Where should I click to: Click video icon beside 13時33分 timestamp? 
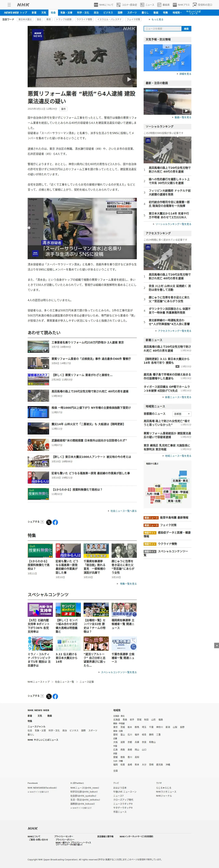point(177,366)
